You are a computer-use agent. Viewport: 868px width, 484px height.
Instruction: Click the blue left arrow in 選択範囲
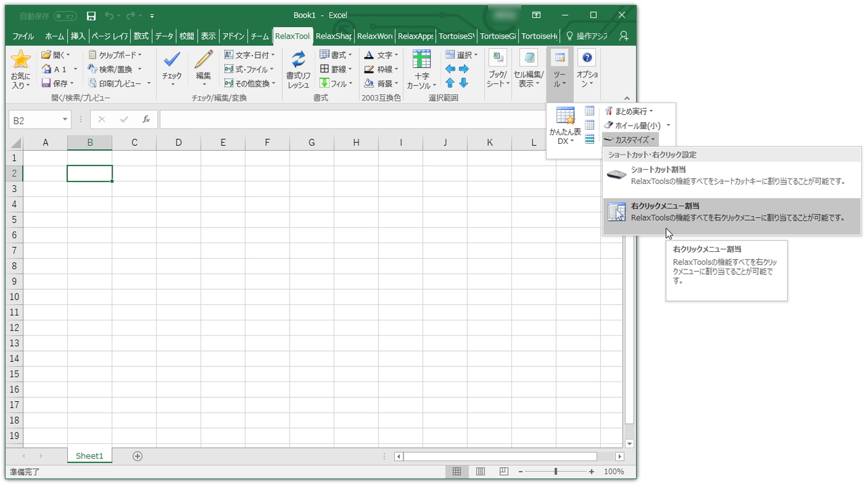[450, 69]
